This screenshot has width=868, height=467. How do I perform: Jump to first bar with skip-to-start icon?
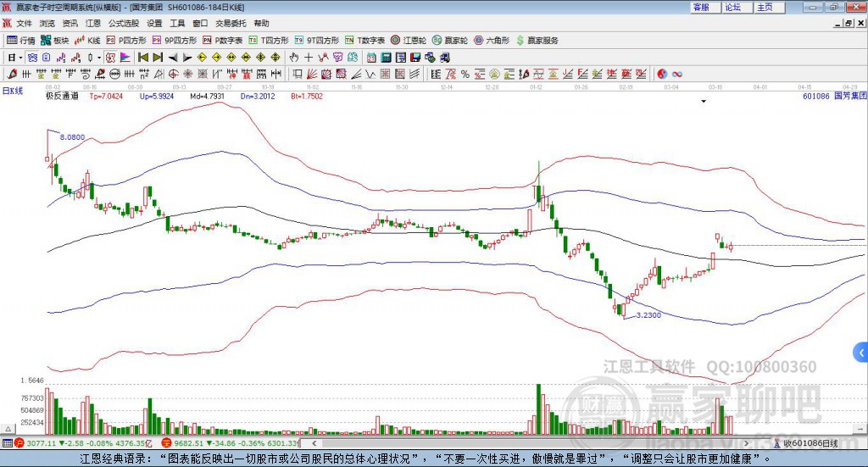143,58
